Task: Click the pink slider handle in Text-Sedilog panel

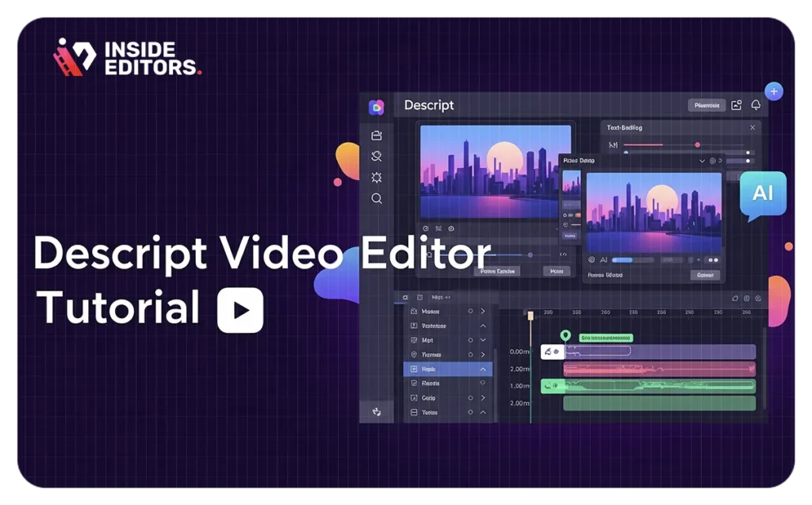Action: 698,144
